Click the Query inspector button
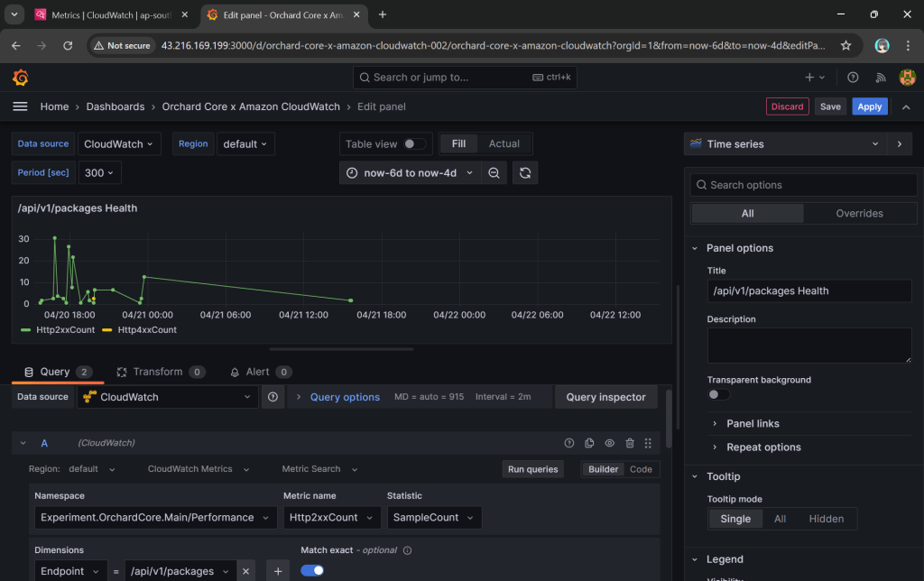 coord(605,397)
